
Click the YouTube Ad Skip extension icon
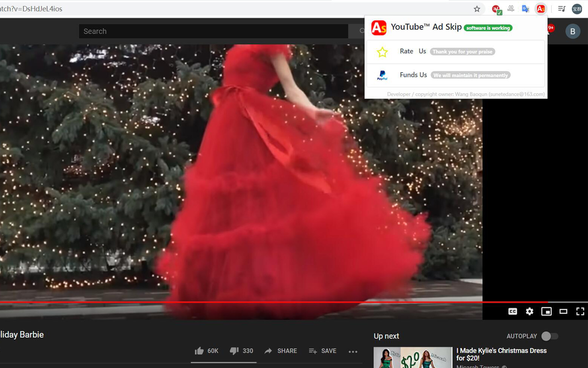click(x=541, y=9)
